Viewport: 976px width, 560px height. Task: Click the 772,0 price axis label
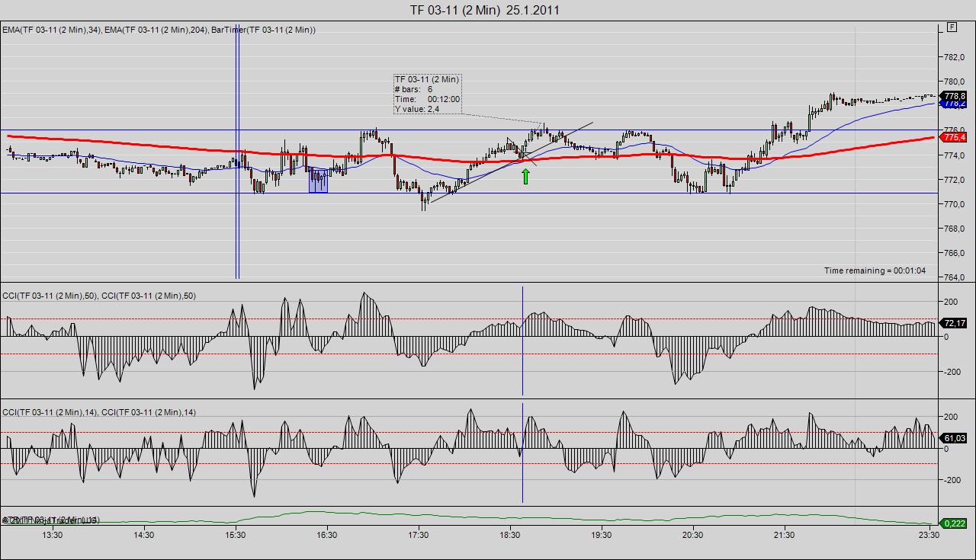(954, 180)
